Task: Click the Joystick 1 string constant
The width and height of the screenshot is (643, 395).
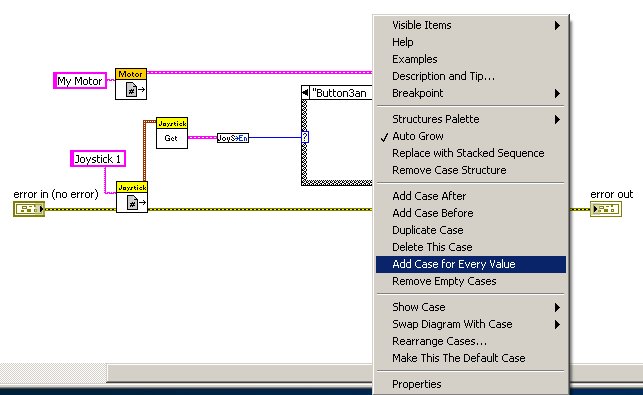Action: click(98, 159)
